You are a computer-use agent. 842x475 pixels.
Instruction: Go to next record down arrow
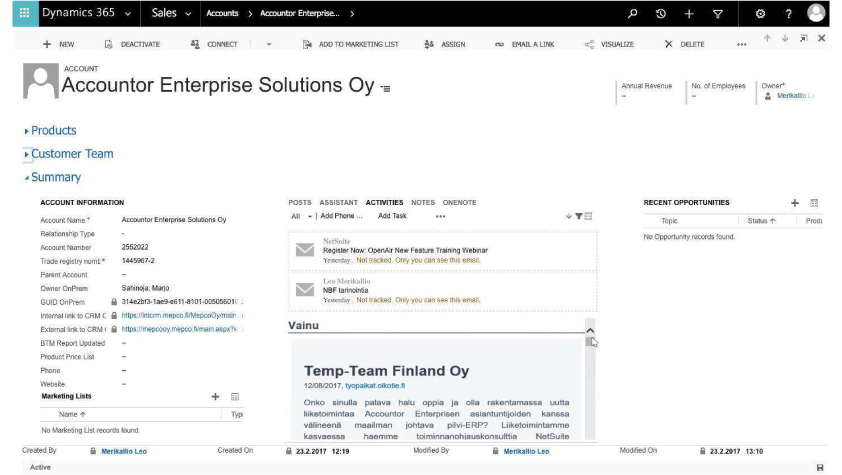point(785,38)
